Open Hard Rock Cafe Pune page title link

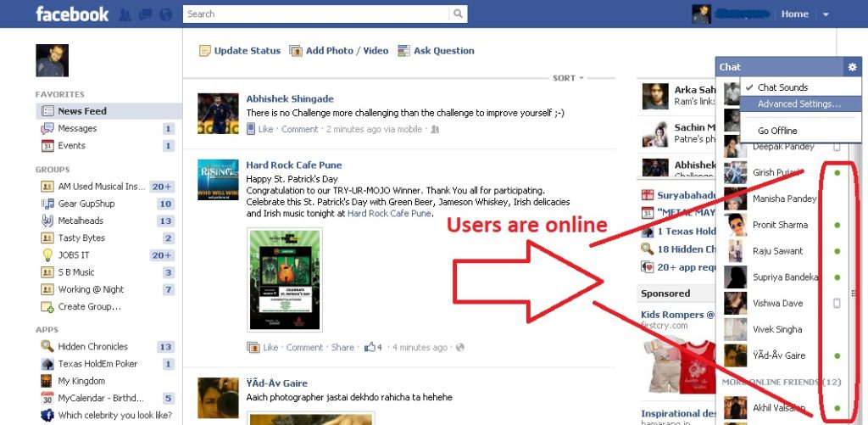[x=294, y=165]
